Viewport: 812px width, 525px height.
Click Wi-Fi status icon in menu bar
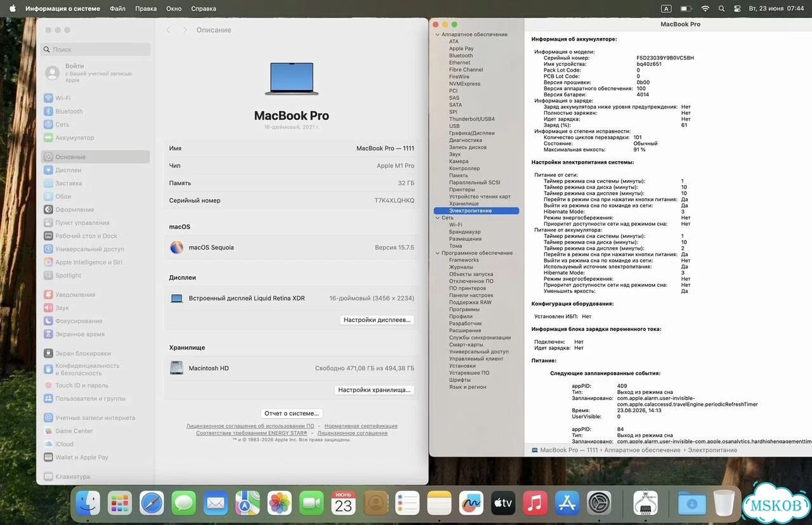705,9
